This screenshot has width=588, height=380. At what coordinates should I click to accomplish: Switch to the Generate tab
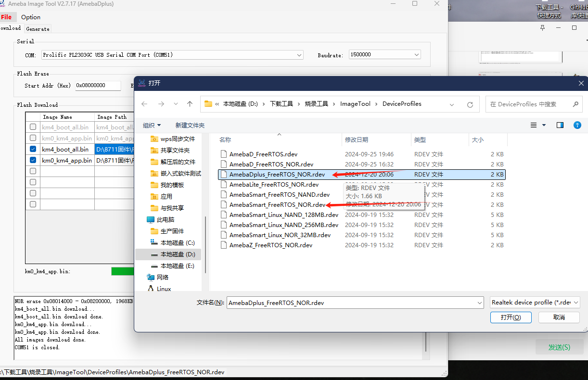click(37, 28)
